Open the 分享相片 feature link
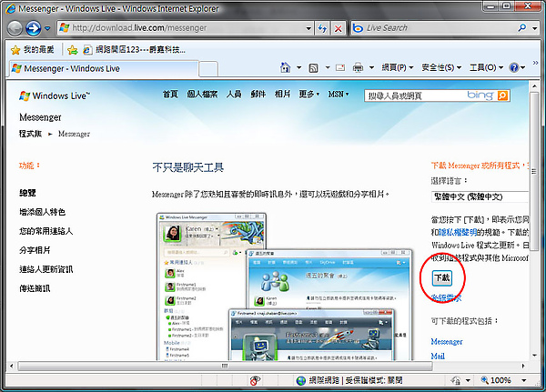The width and height of the screenshot is (546, 392). point(35,250)
